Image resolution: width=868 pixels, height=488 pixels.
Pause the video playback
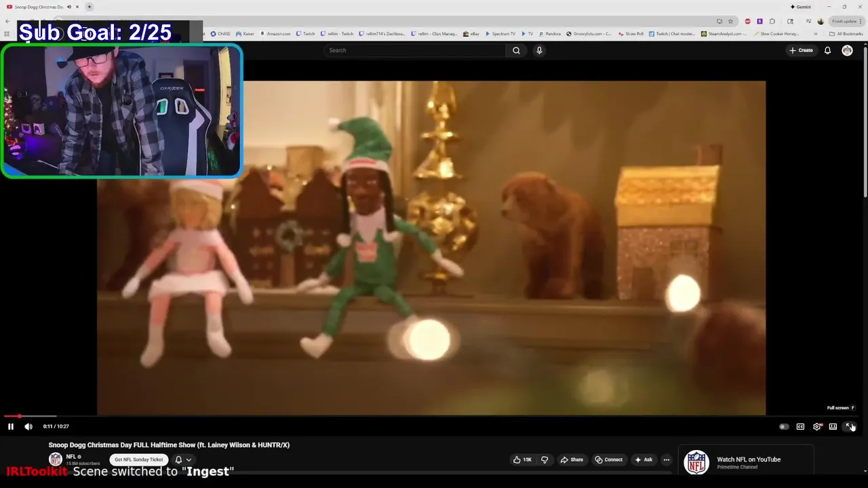(x=10, y=426)
